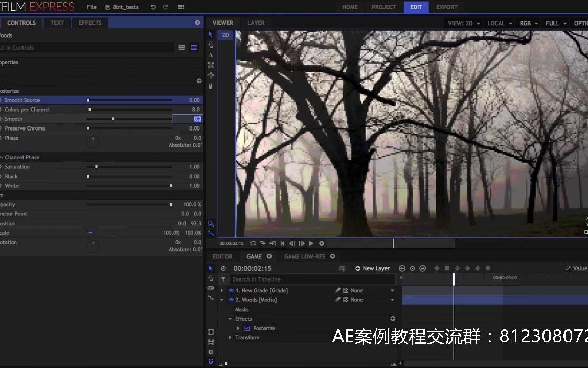The width and height of the screenshot is (588, 368).
Task: Select the Text tool in viewer toolbar
Action: 210,55
